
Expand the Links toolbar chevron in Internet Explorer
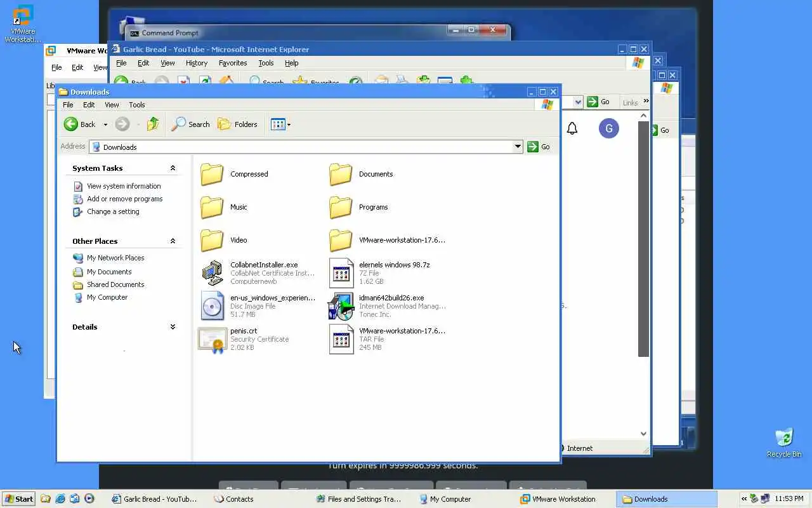click(646, 102)
